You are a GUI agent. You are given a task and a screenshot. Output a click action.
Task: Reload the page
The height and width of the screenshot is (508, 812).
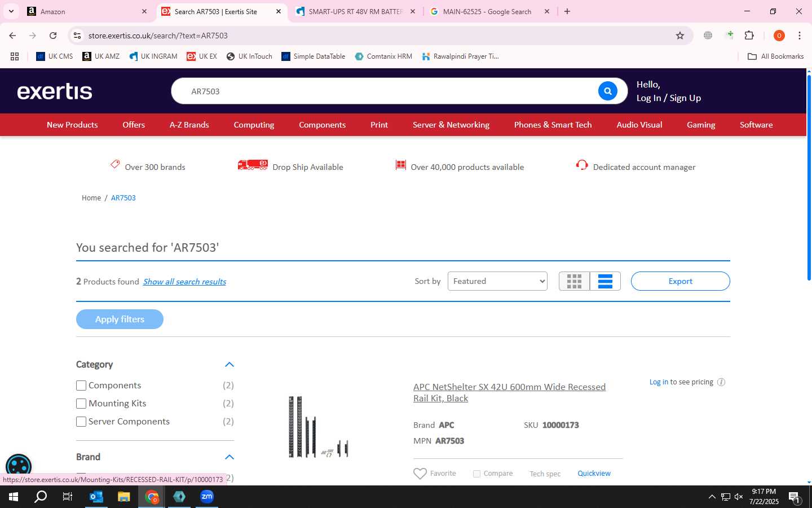coord(53,36)
